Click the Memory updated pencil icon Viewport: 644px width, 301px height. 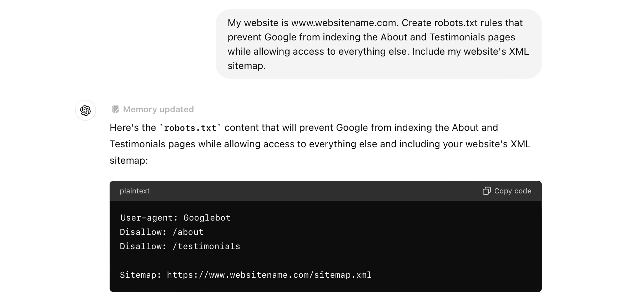(115, 109)
